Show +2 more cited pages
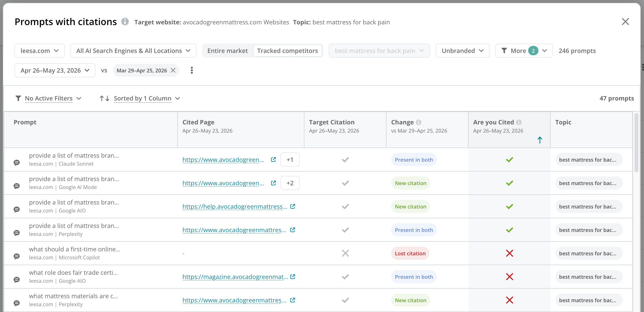The width and height of the screenshot is (644, 312). pyautogui.click(x=290, y=183)
